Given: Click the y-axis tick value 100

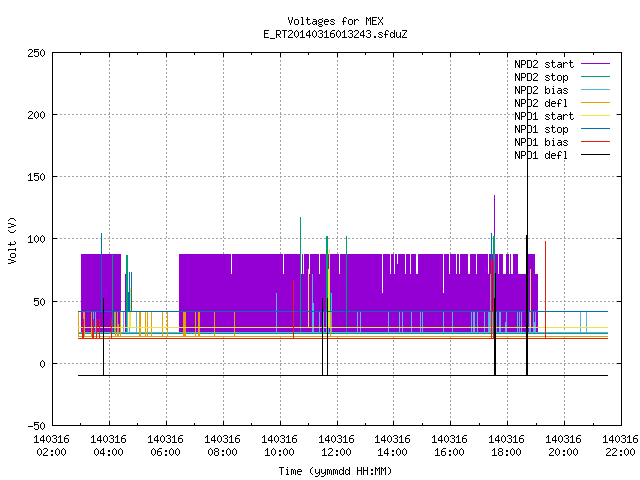Looking at the screenshot, I should [36, 239].
